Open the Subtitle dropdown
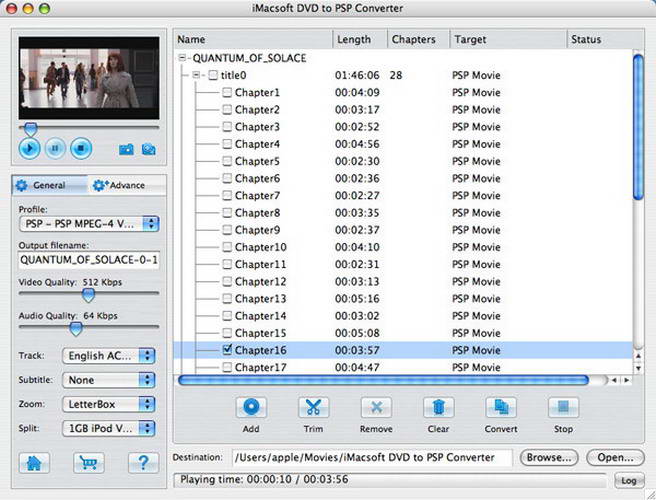656x500 pixels. click(109, 380)
